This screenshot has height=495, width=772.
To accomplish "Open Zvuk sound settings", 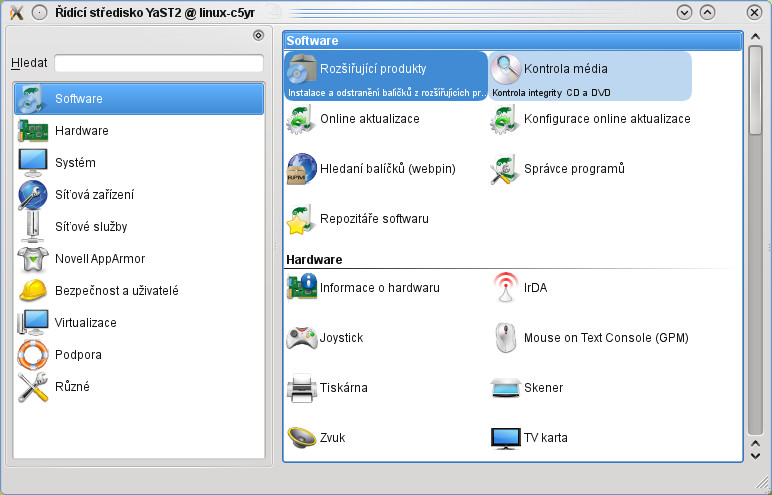I will (302, 438).
